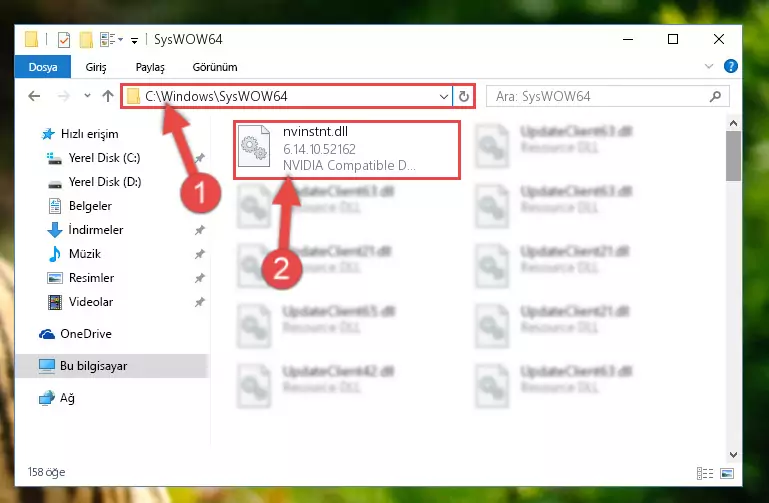Open the recent locations dropdown arrow
The width and height of the screenshot is (769, 503).
[87, 96]
